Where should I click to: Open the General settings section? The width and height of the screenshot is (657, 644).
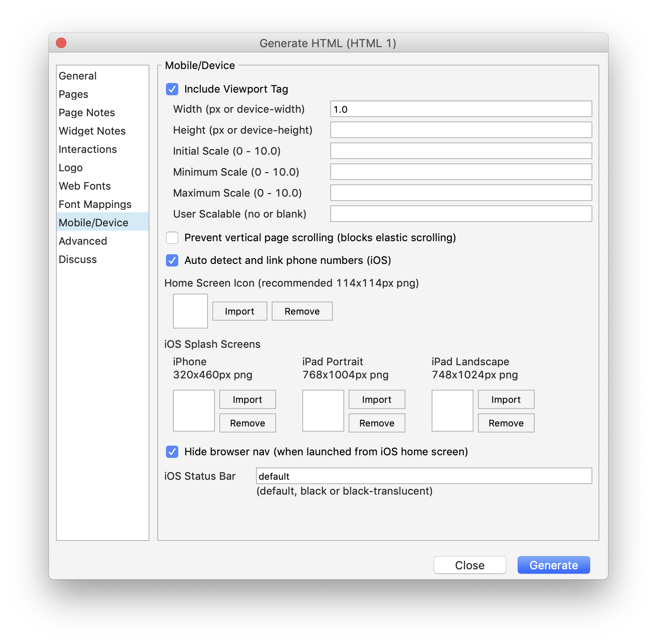pos(78,76)
